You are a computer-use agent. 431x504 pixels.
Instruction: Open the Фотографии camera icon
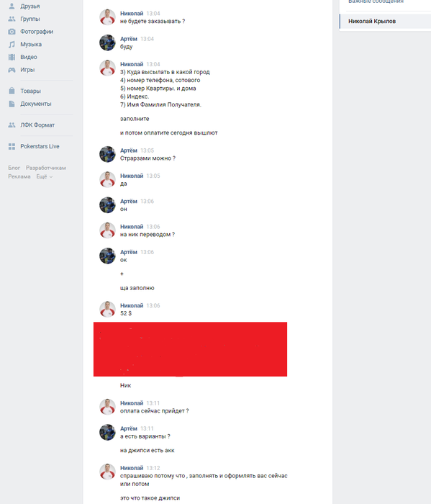point(12,32)
